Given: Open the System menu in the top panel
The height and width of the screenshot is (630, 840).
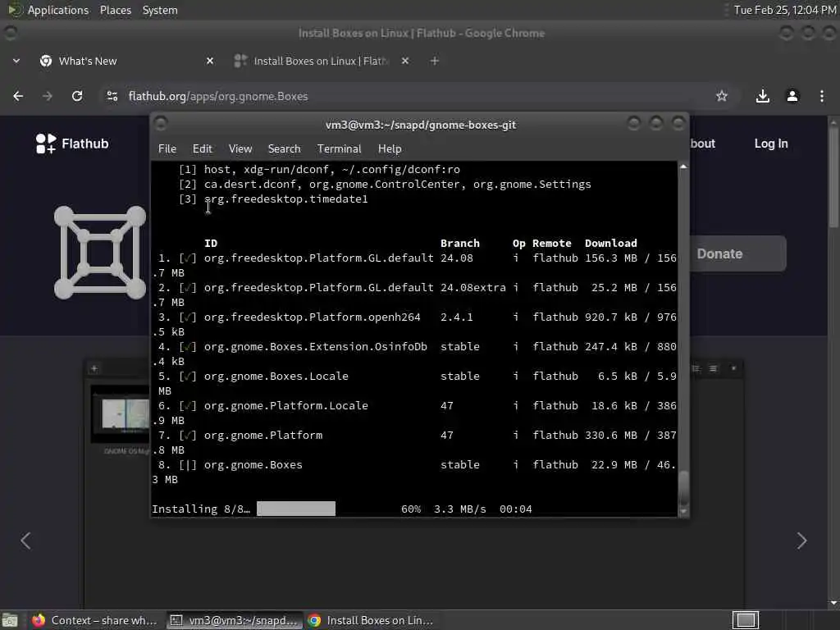Looking at the screenshot, I should [160, 10].
